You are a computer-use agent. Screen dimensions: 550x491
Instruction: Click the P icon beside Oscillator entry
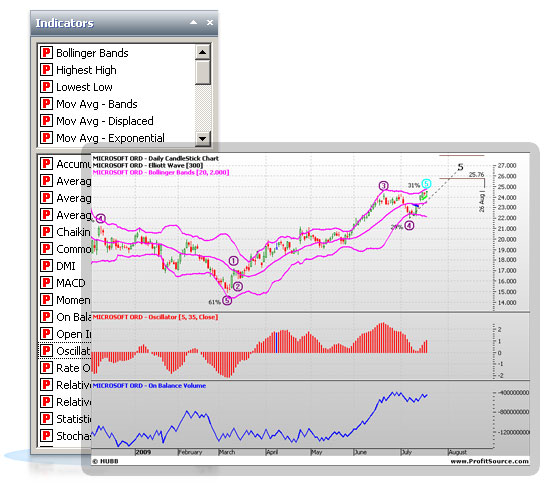click(46, 351)
